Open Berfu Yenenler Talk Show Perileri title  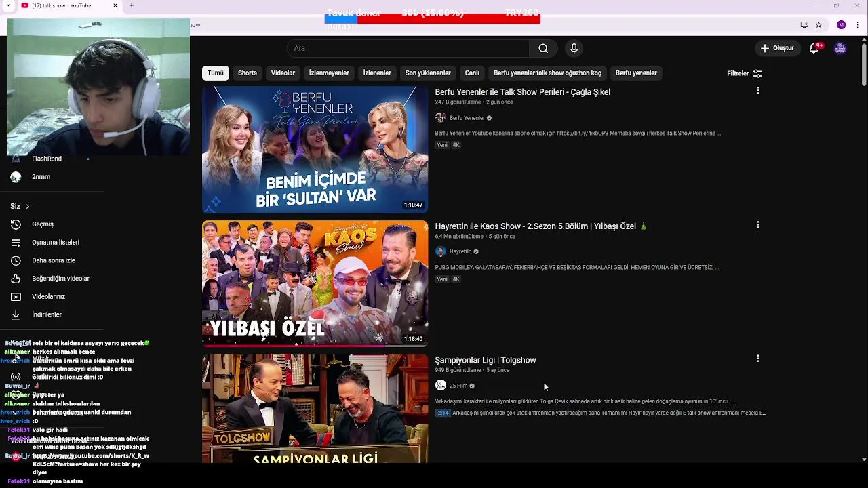523,92
